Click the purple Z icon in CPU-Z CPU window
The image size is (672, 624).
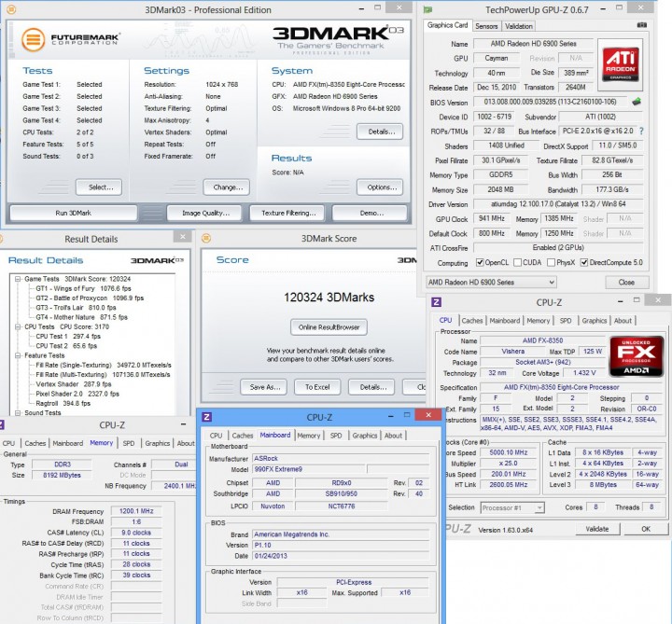click(436, 302)
